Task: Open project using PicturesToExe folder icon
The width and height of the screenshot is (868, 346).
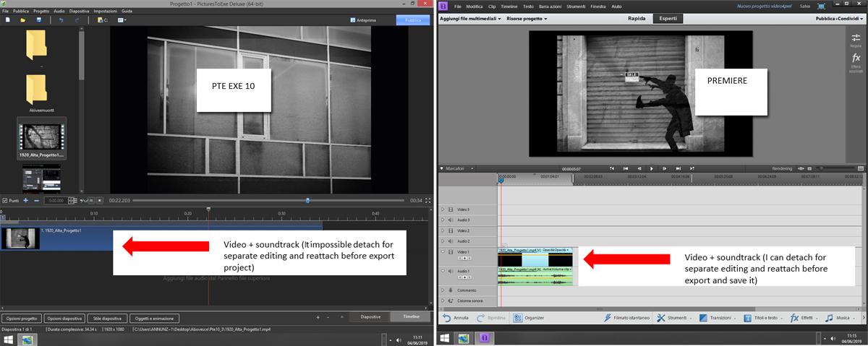Action: 22,20
